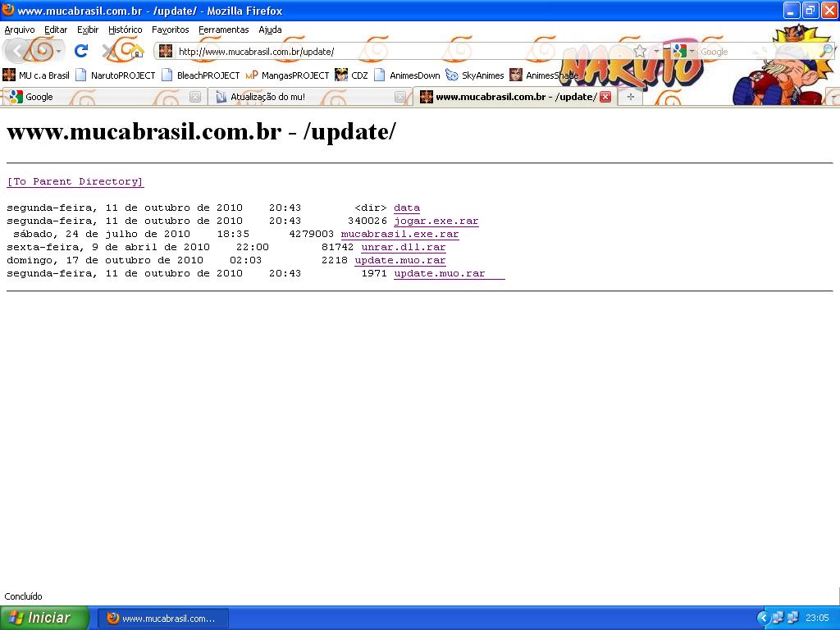This screenshot has height=630, width=840.
Task: Click the search magnifier icon
Action: [x=826, y=52]
